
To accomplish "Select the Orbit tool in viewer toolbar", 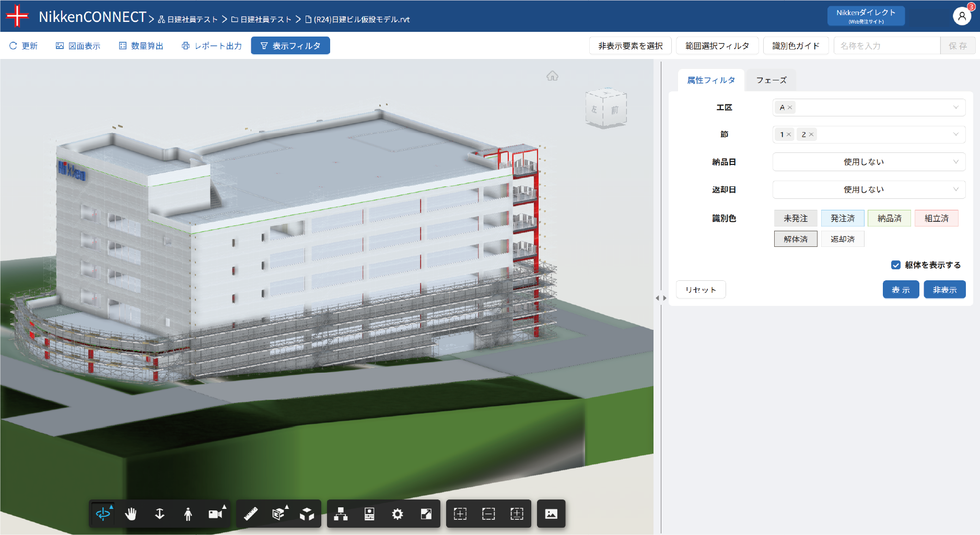I will [103, 514].
